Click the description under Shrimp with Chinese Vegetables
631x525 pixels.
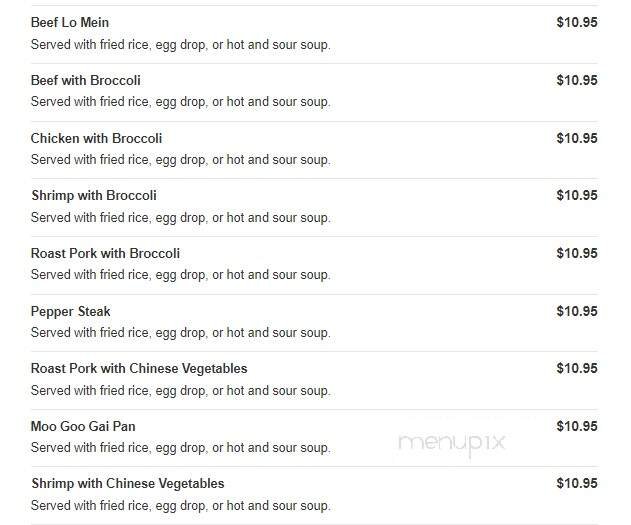point(180,505)
